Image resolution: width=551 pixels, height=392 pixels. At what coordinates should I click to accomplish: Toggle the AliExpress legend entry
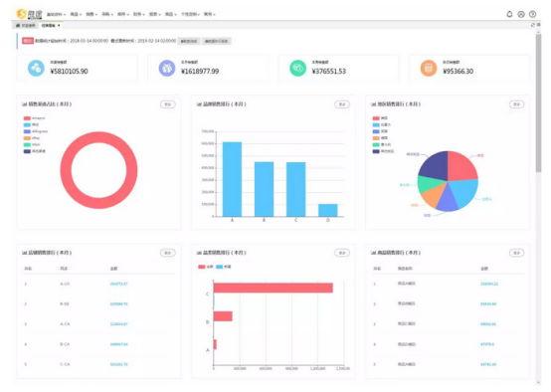36,131
